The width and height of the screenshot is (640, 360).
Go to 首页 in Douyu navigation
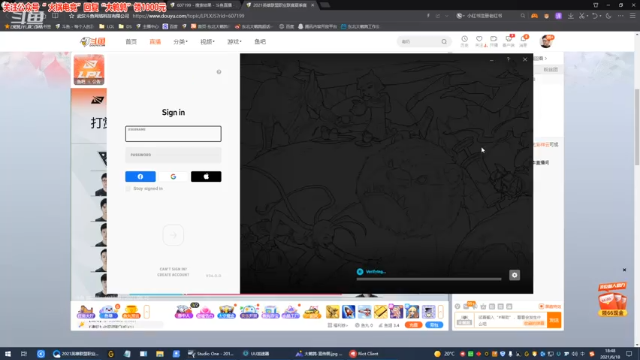pos(131,42)
